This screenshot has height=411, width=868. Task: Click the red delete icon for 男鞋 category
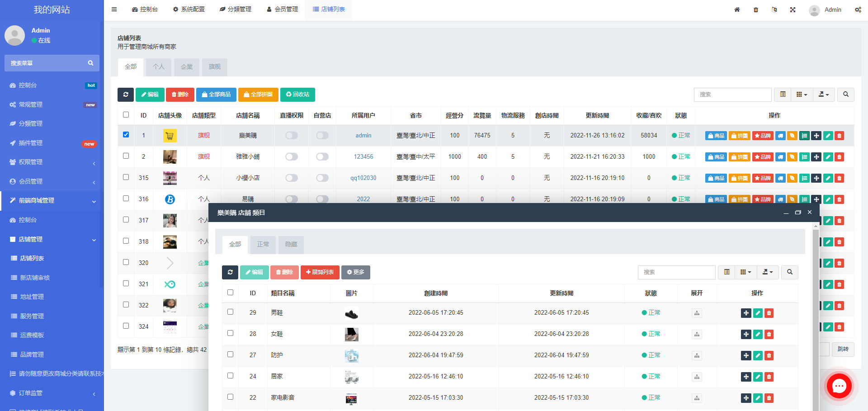[769, 313]
